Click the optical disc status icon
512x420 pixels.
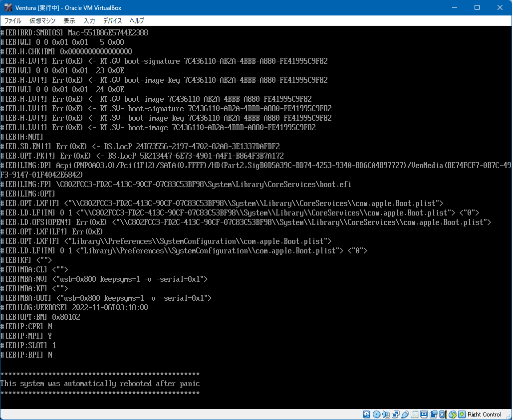coord(376,415)
